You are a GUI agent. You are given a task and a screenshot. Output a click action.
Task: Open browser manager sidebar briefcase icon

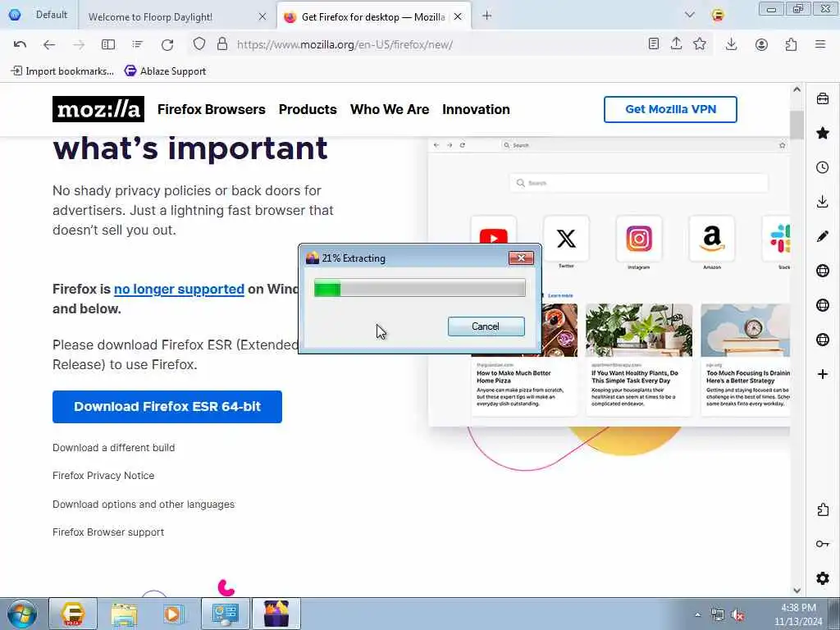tap(823, 98)
